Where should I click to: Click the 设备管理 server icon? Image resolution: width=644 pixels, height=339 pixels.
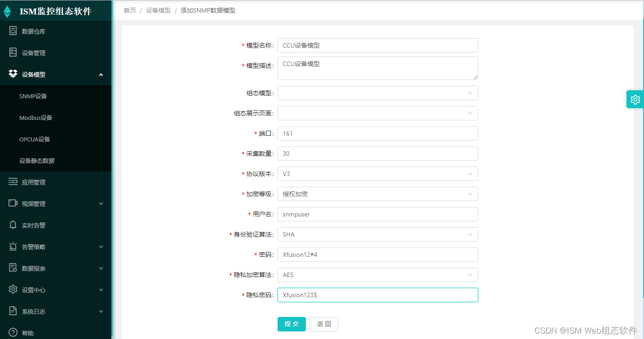pyautogui.click(x=13, y=53)
